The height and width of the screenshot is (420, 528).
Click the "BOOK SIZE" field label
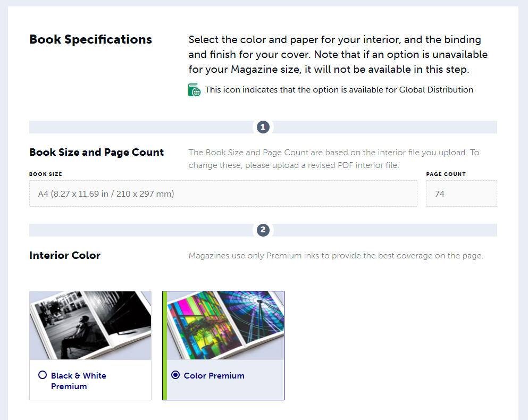point(46,174)
